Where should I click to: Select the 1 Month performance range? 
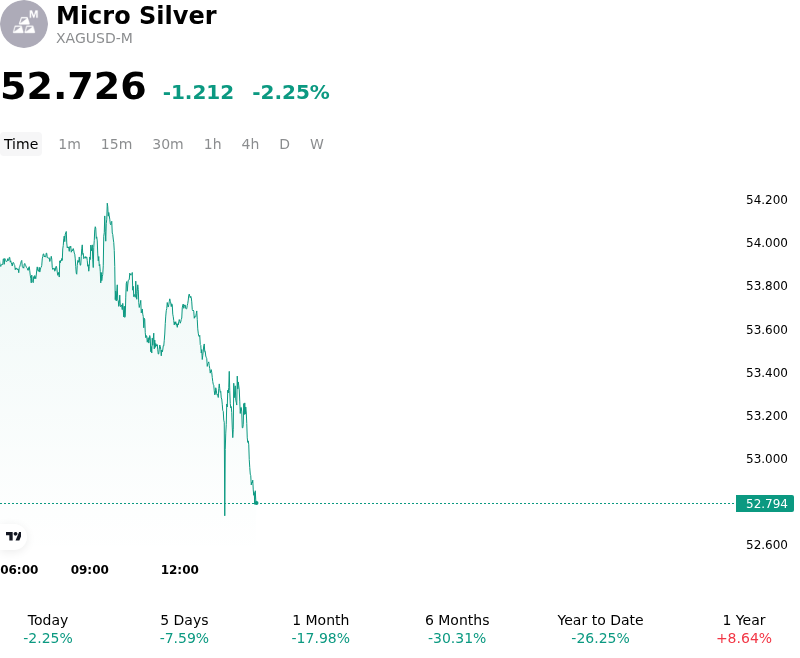point(320,629)
